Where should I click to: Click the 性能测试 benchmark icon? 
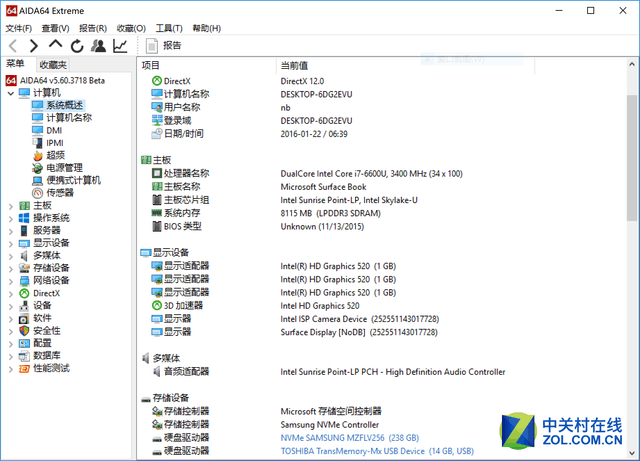tap(24, 369)
